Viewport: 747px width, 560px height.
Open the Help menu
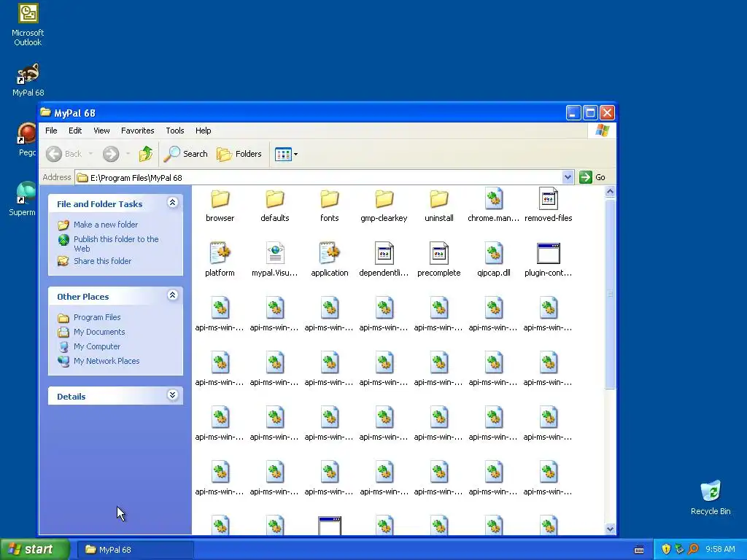[x=203, y=131]
